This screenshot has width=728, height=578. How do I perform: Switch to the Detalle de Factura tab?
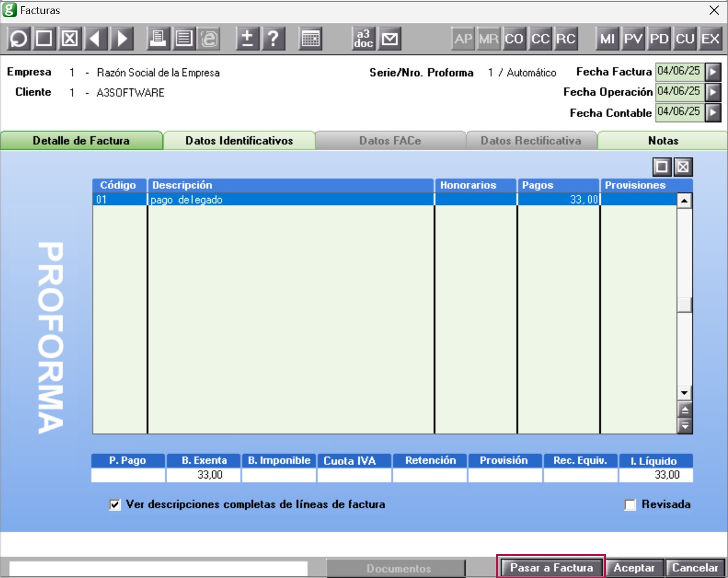point(81,141)
